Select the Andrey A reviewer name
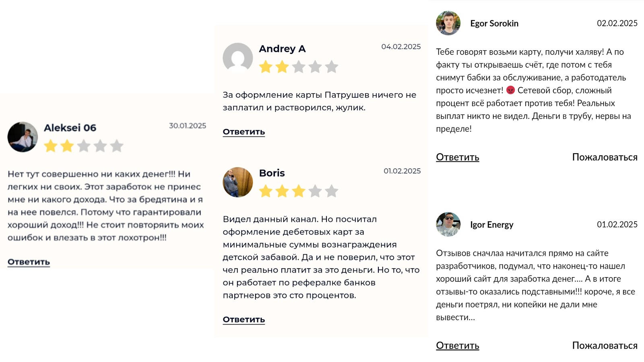Viewport: 644px width, 362px height. [282, 49]
